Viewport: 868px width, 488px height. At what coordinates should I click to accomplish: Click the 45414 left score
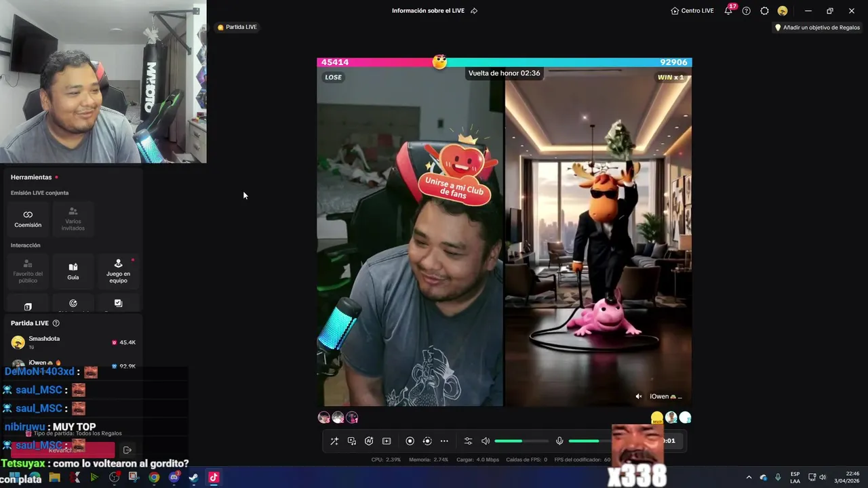tap(335, 62)
